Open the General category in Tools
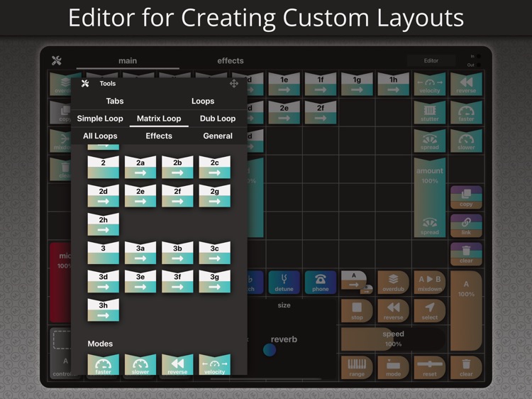 click(x=218, y=136)
